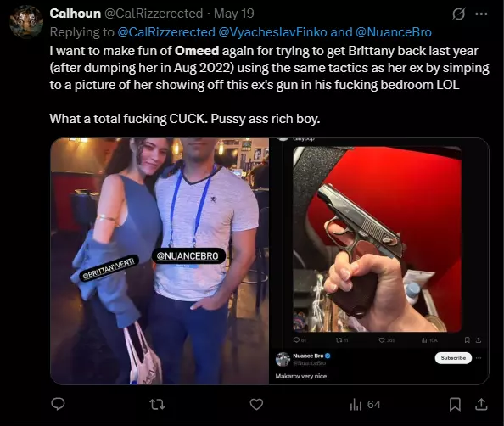Click embedded screenshot's three-dot menu
The height and width of the screenshot is (426, 504).
(479, 358)
